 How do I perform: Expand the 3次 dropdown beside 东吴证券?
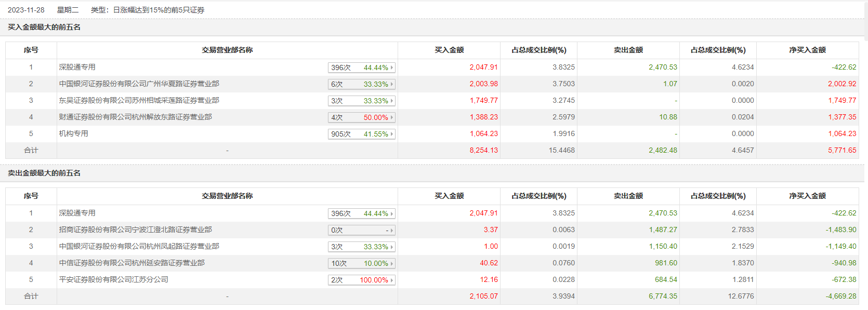click(x=362, y=101)
